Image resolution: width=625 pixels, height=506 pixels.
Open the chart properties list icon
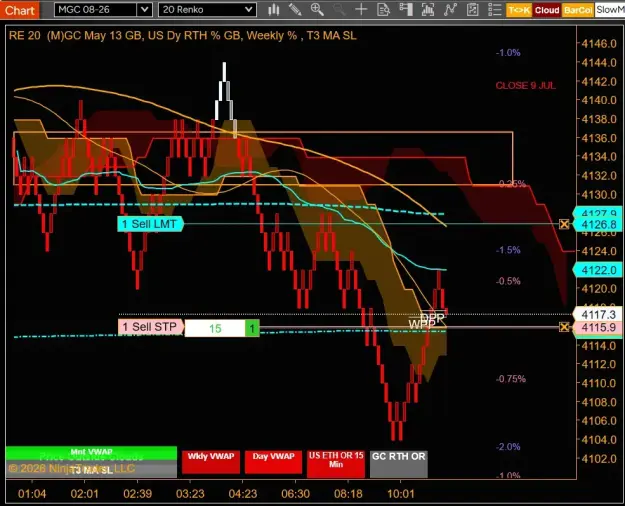point(494,10)
